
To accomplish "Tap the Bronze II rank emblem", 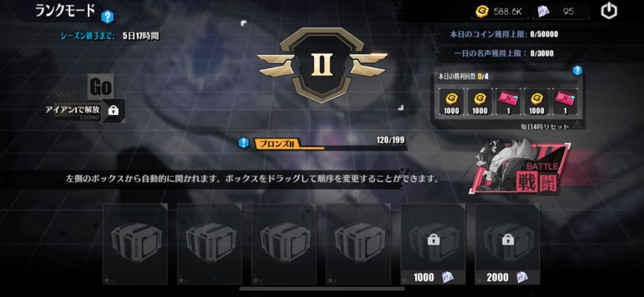I will (322, 65).
